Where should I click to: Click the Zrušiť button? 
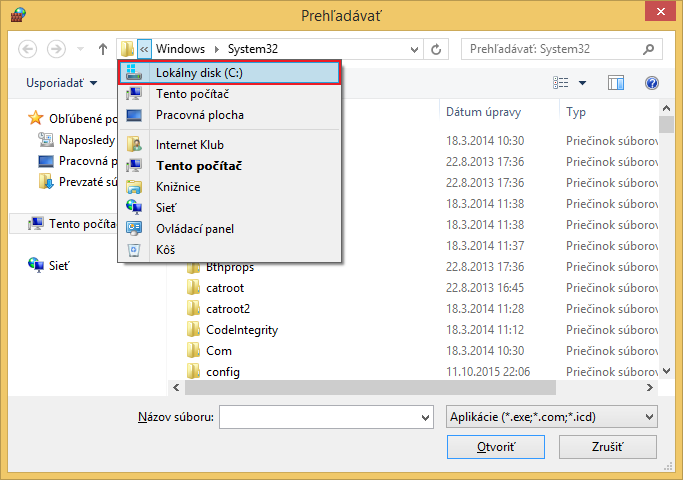608,447
